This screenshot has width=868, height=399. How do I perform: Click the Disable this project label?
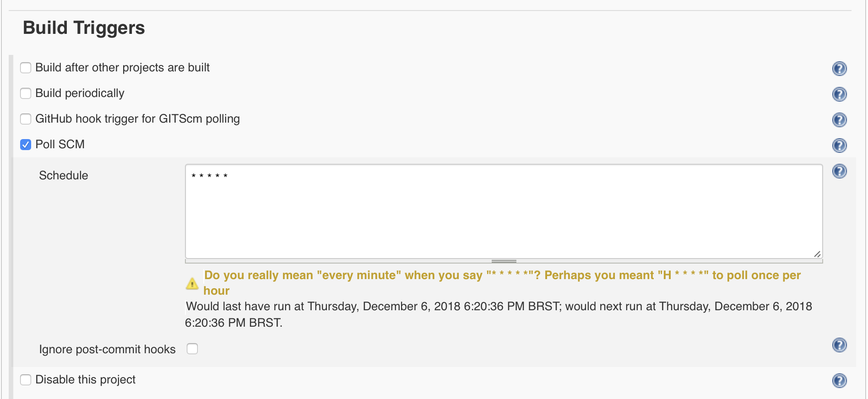pyautogui.click(x=85, y=380)
